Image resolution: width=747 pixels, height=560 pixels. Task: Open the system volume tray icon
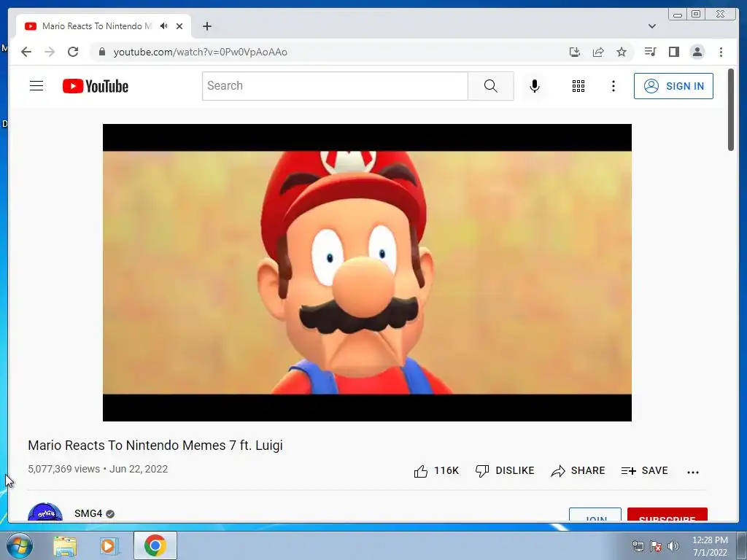coord(673,545)
